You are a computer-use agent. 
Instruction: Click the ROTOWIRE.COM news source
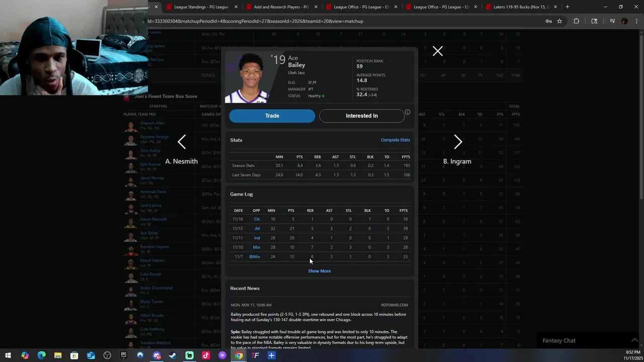pos(394,305)
